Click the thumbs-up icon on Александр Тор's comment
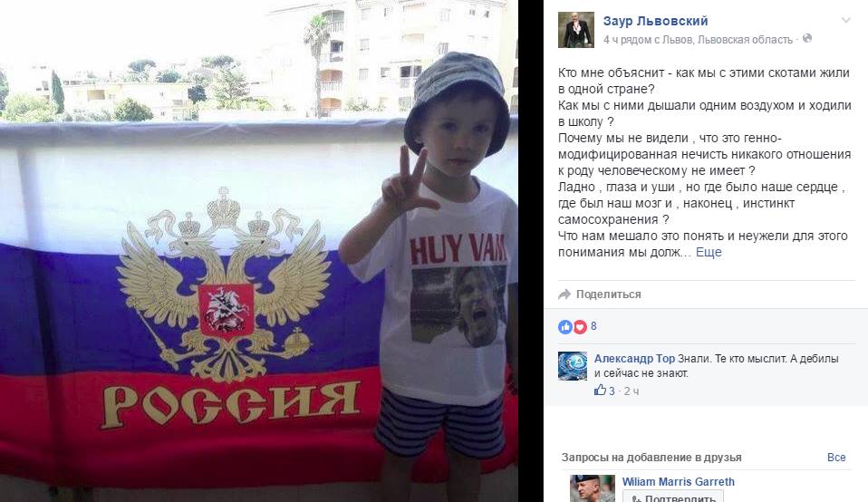Screen dimensions: 868x502 [x=600, y=391]
